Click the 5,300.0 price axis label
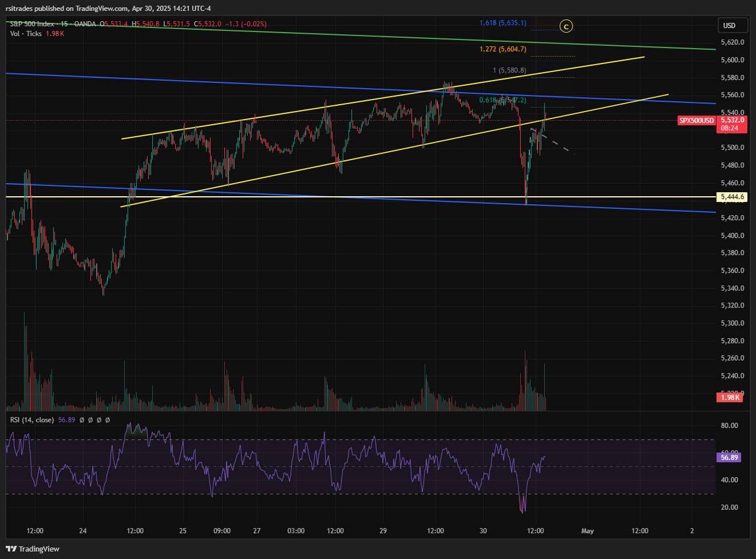The image size is (756, 559). pos(733,323)
